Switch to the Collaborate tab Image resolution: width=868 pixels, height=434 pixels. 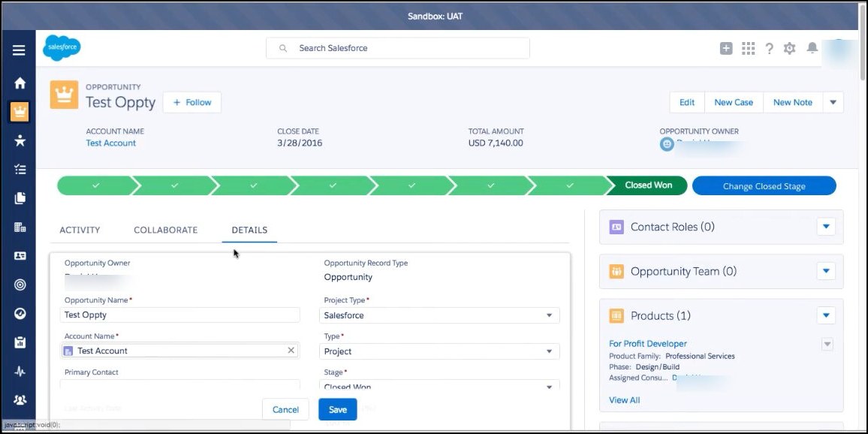pos(165,230)
